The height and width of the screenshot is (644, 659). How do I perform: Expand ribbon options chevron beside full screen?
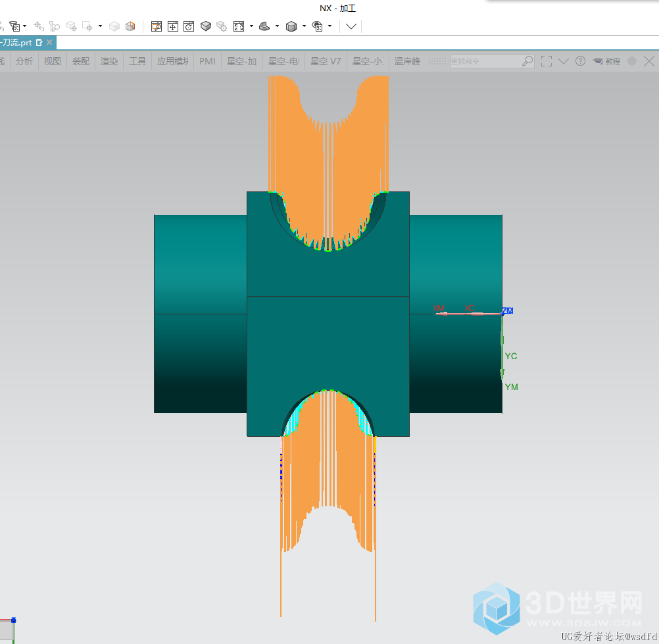tap(564, 61)
